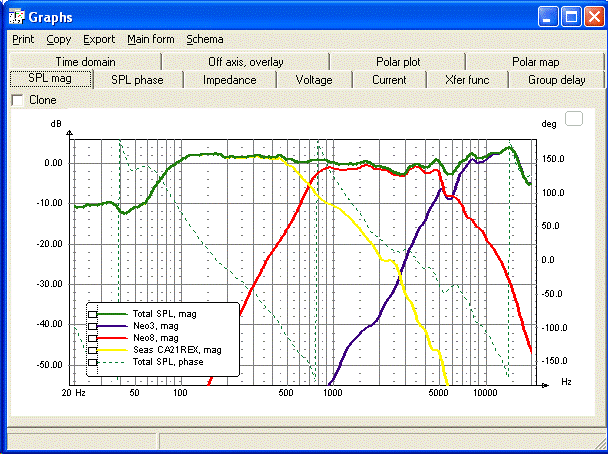The width and height of the screenshot is (608, 454).
Task: Click the 'Total SPL, phase' legend label
Action: [168, 362]
